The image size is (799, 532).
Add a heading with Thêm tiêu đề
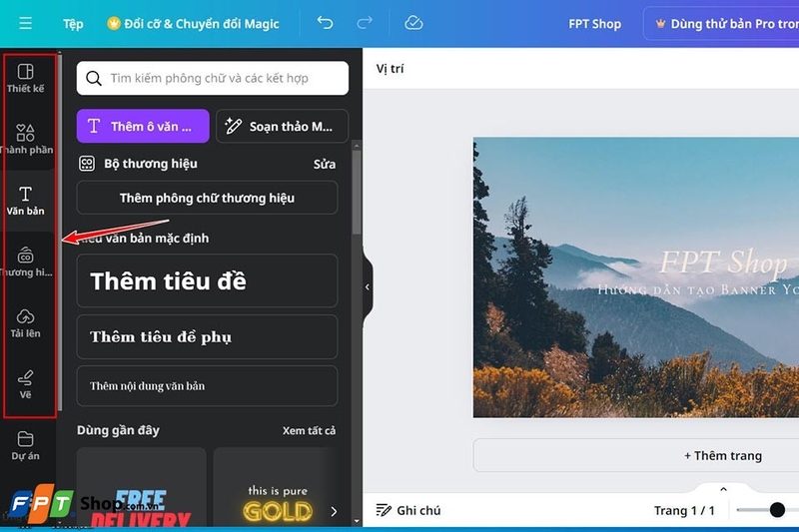[x=207, y=280]
